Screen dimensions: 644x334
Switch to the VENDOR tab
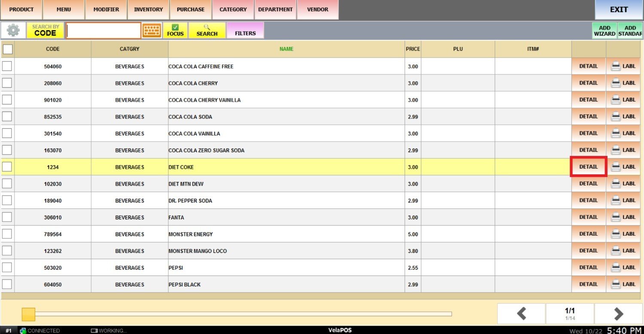point(317,9)
